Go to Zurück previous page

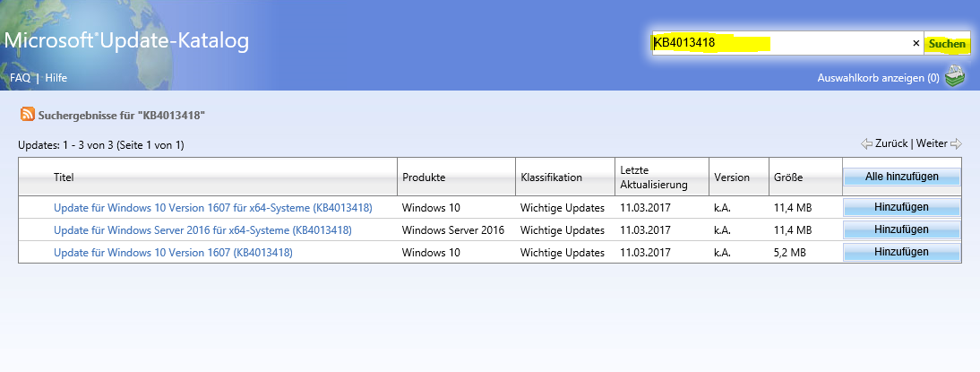891,143
